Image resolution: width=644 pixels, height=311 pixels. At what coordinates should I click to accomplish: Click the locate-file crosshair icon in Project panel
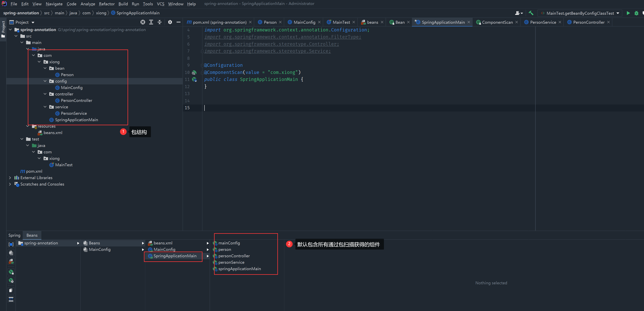point(143,22)
